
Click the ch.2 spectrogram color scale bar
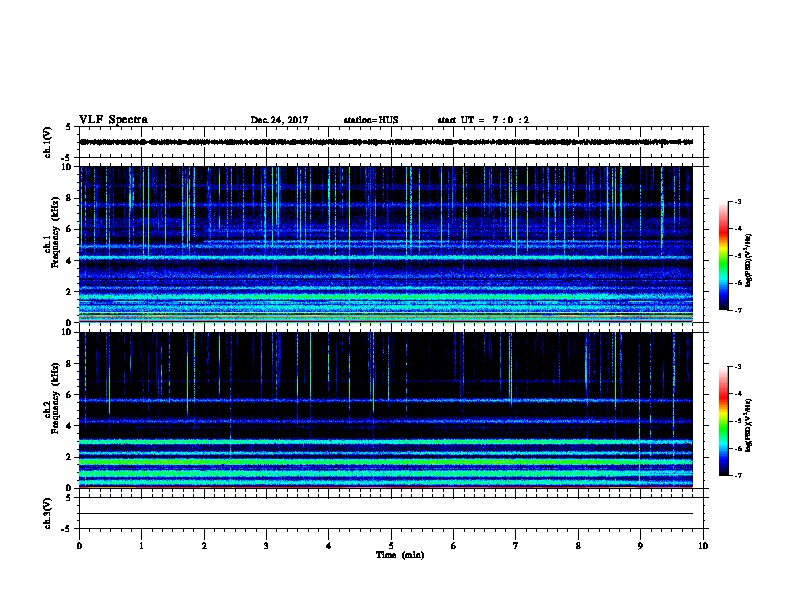pyautogui.click(x=724, y=421)
